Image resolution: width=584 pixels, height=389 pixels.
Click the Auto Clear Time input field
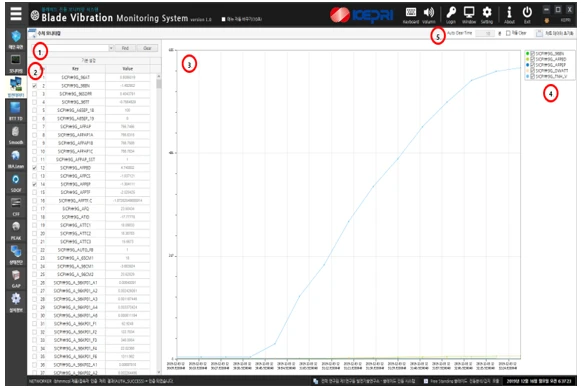pos(485,34)
